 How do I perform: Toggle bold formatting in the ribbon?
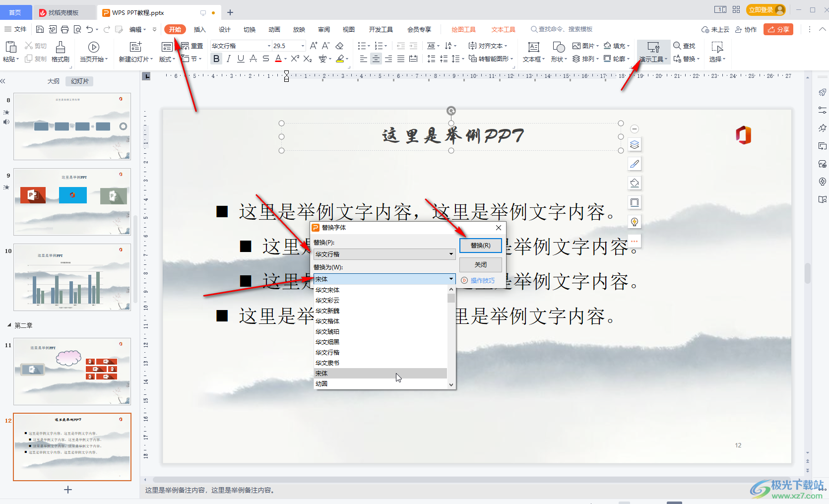pyautogui.click(x=216, y=59)
